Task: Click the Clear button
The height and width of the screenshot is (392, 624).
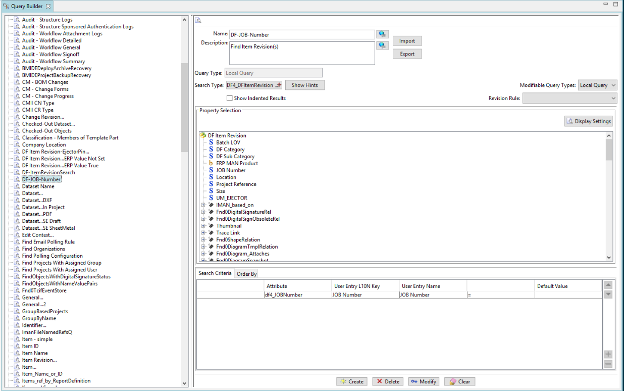Action: pyautogui.click(x=460, y=381)
